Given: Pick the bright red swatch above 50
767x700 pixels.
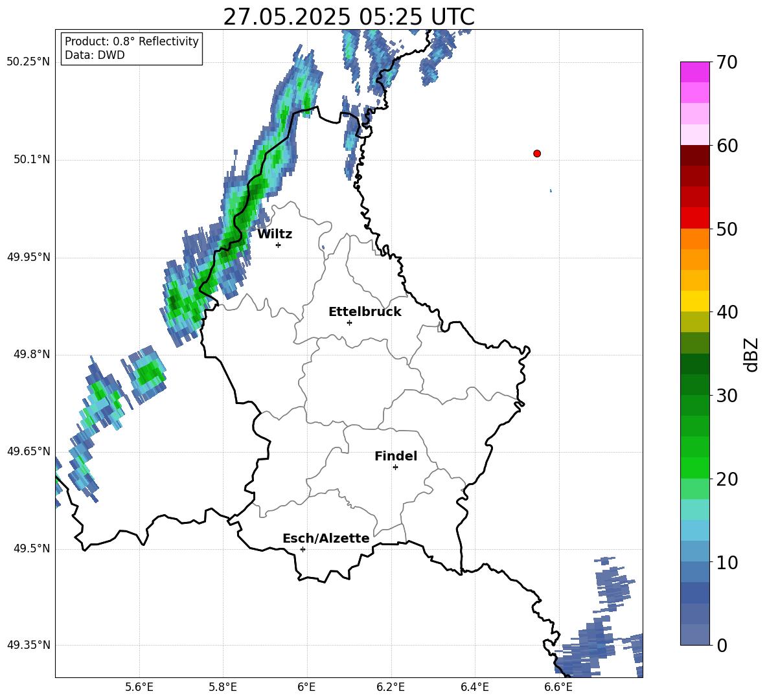Looking at the screenshot, I should (x=694, y=218).
